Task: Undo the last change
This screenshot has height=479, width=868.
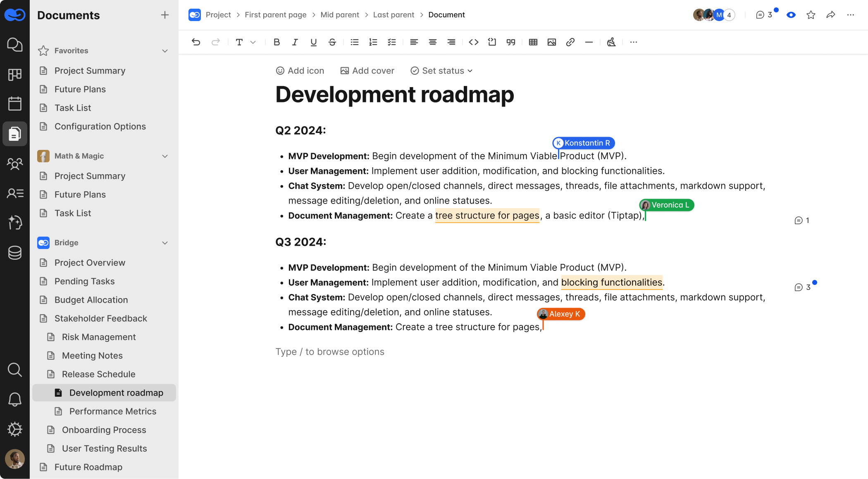Action: (196, 42)
